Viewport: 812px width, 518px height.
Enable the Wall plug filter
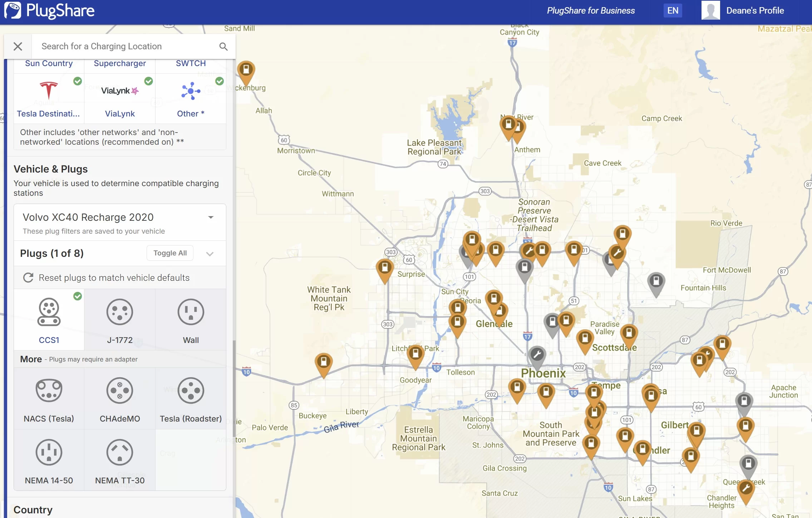click(x=191, y=320)
